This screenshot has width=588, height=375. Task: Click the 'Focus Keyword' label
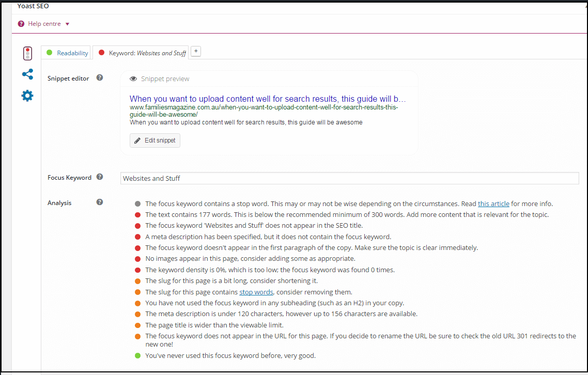pyautogui.click(x=69, y=177)
